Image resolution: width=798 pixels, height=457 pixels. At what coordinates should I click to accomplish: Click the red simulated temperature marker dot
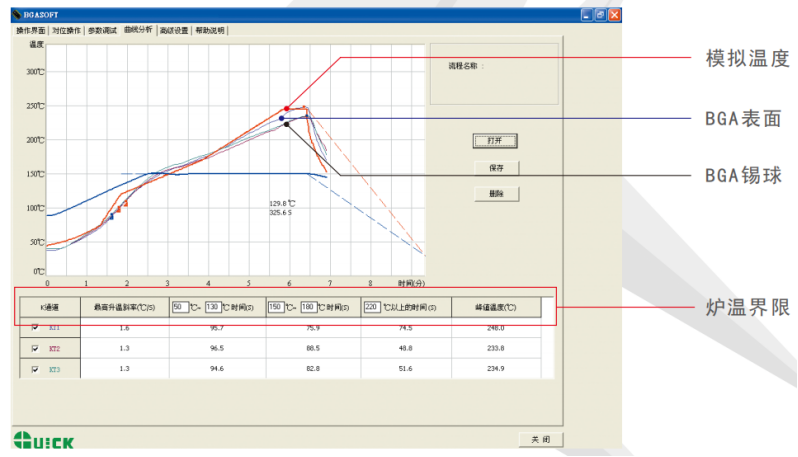click(287, 108)
